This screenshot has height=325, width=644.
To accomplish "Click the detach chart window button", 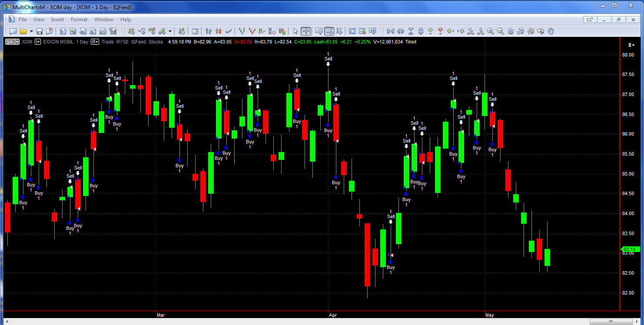I will pyautogui.click(x=590, y=20).
